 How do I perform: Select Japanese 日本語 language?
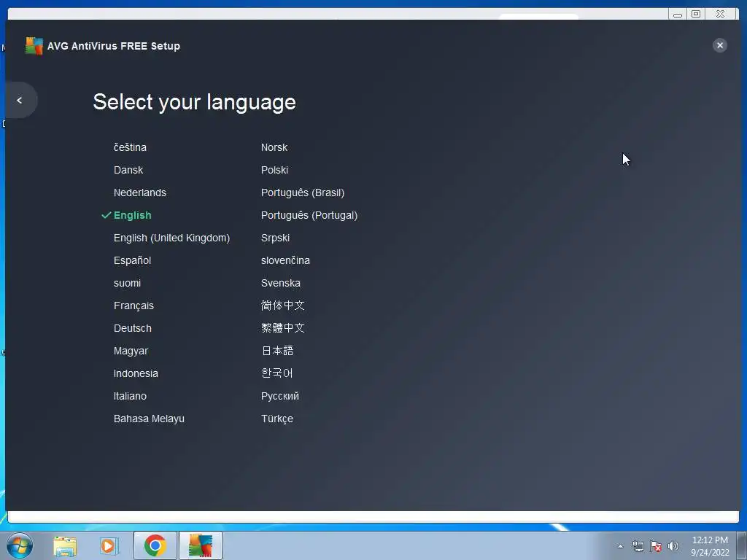point(277,351)
